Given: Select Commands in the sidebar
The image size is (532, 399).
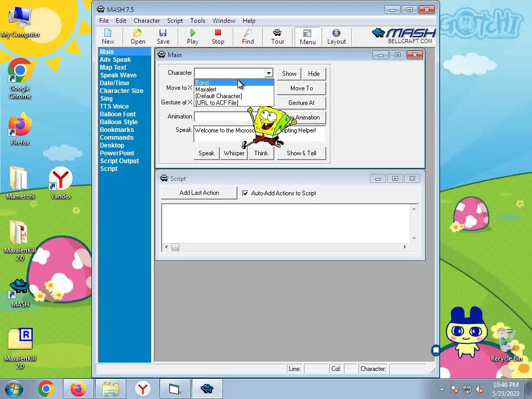Looking at the screenshot, I should pos(116,138).
